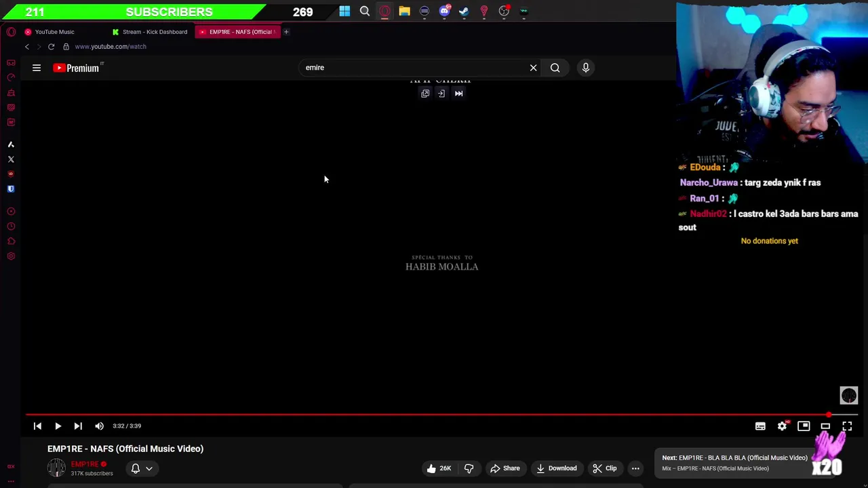
Task: Open the Opera GX taskbar icon
Action: tap(384, 11)
